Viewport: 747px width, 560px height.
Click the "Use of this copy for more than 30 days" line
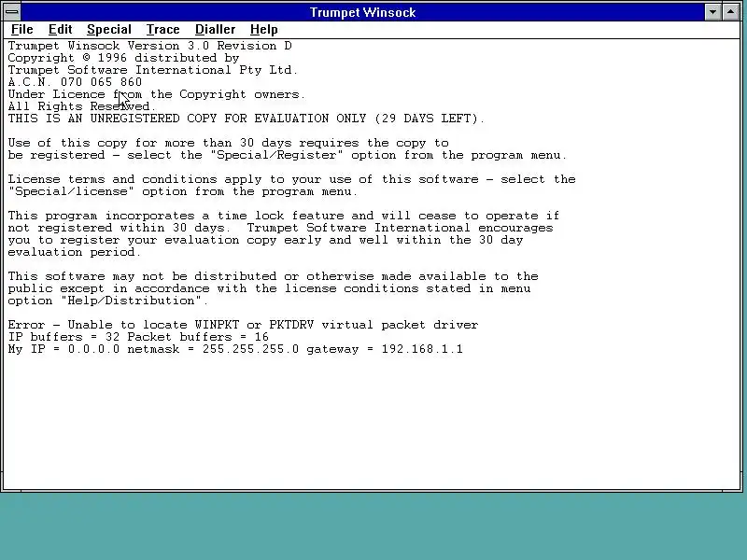pyautogui.click(x=228, y=143)
